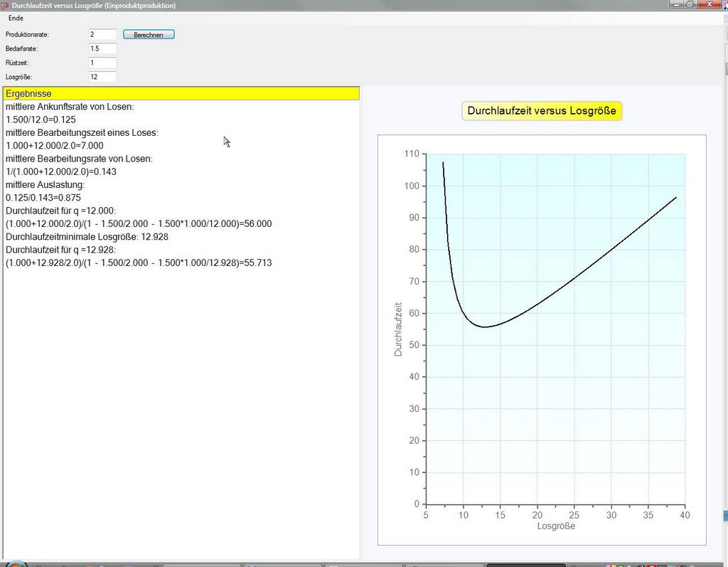Click the 'mittlere Auslastung:' result line
This screenshot has width=728, height=567.
click(x=45, y=185)
